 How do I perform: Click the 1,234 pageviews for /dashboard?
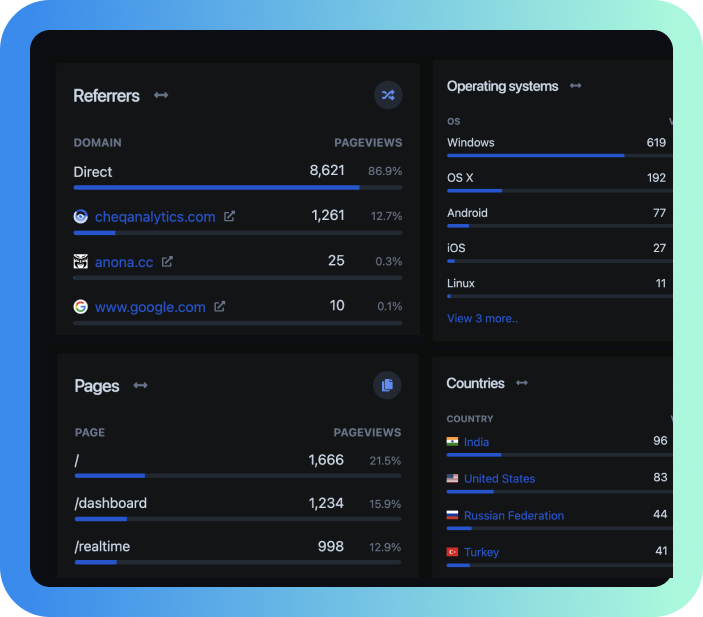tap(326, 503)
